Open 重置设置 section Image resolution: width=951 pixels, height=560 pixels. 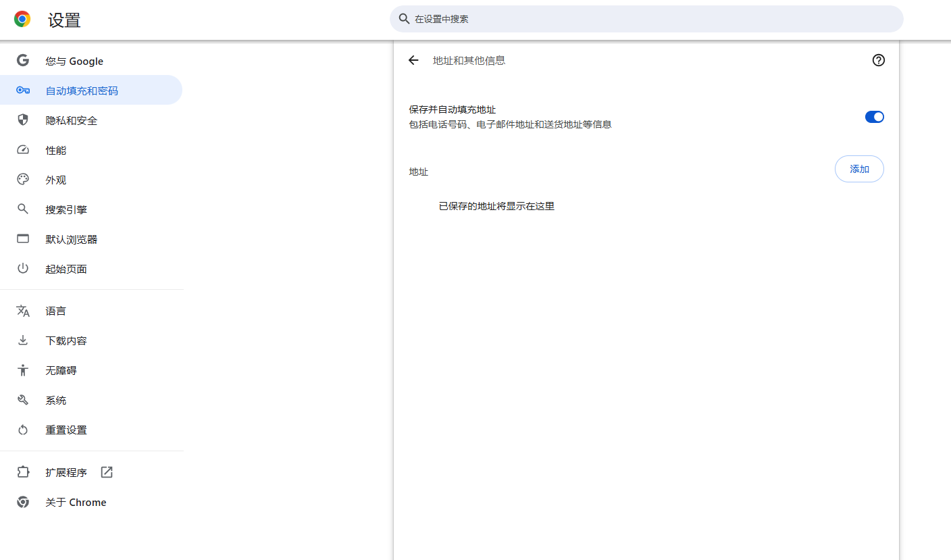point(91,430)
